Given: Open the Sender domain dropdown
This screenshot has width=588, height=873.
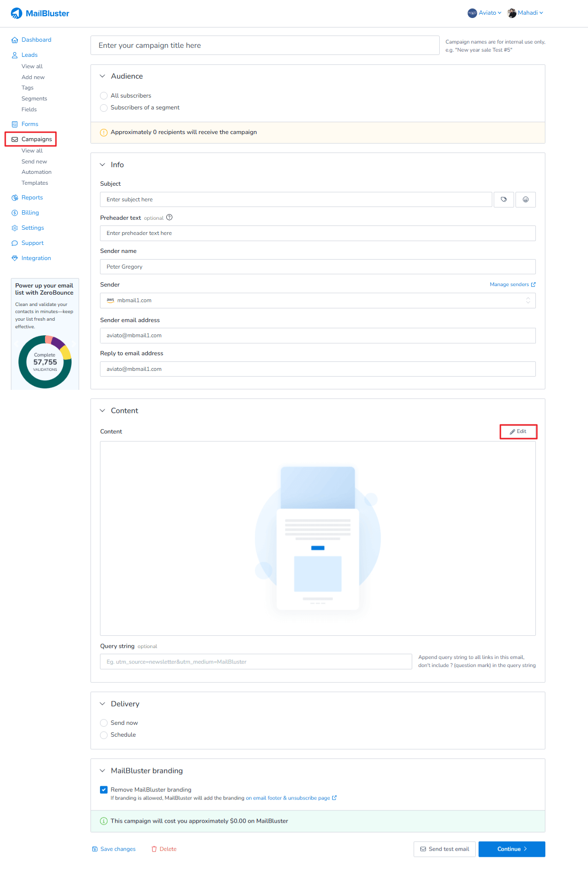Looking at the screenshot, I should [x=317, y=300].
